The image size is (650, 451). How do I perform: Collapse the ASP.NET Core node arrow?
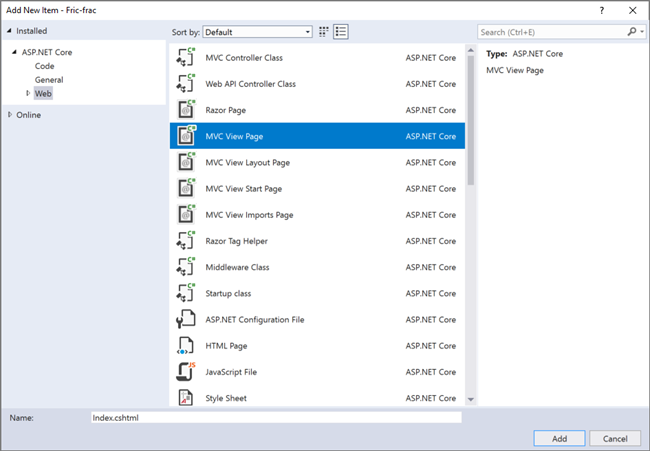tap(15, 52)
